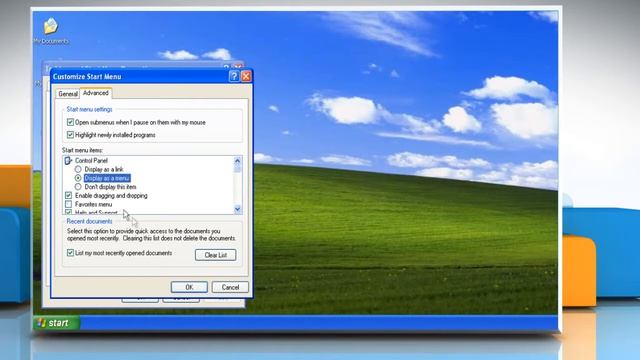Enable the Favorites menu checkbox
Image resolution: width=640 pixels, height=360 pixels.
[69, 204]
